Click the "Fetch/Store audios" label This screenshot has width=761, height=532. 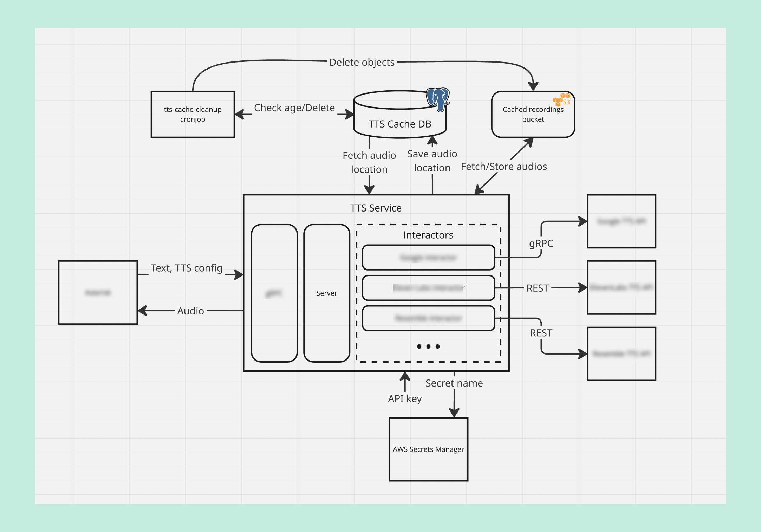(503, 167)
